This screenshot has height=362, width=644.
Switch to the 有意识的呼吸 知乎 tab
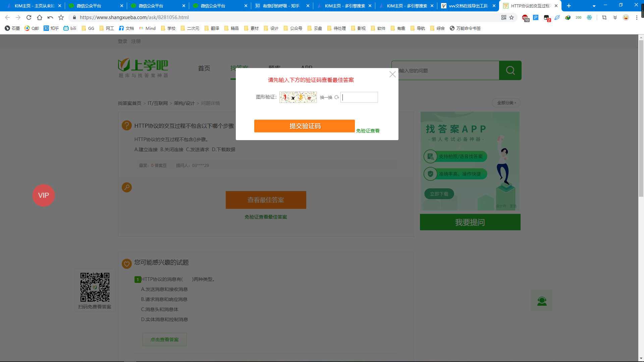[281, 6]
